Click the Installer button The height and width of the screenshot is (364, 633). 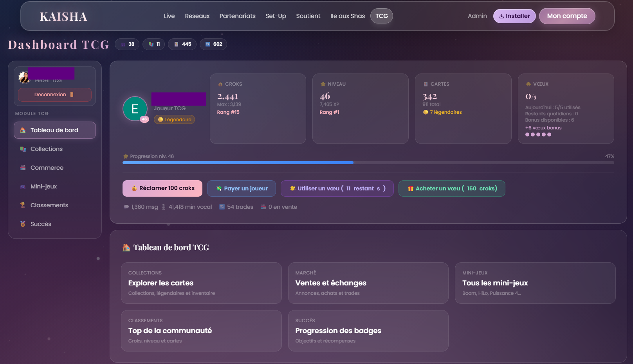[514, 16]
